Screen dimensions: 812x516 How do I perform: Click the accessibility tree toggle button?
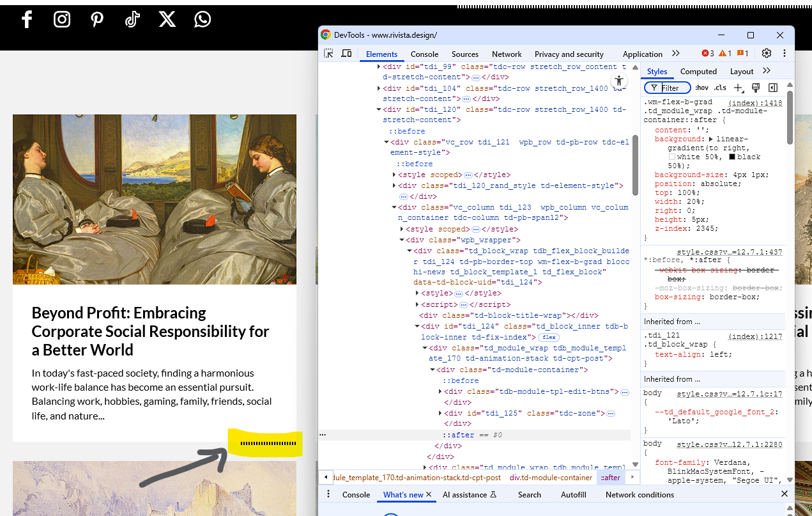618,81
